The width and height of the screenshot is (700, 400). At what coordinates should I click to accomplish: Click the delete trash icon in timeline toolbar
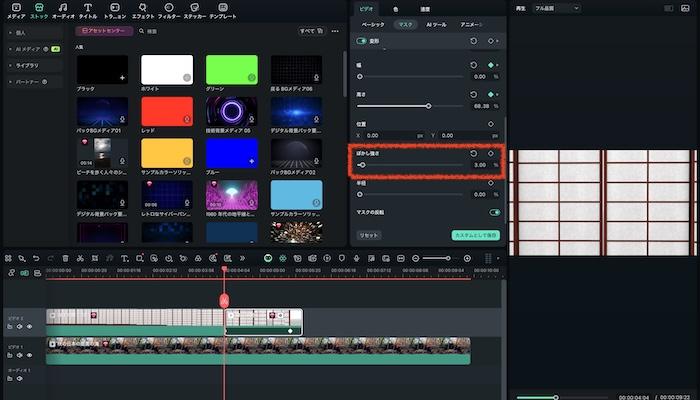[66, 258]
